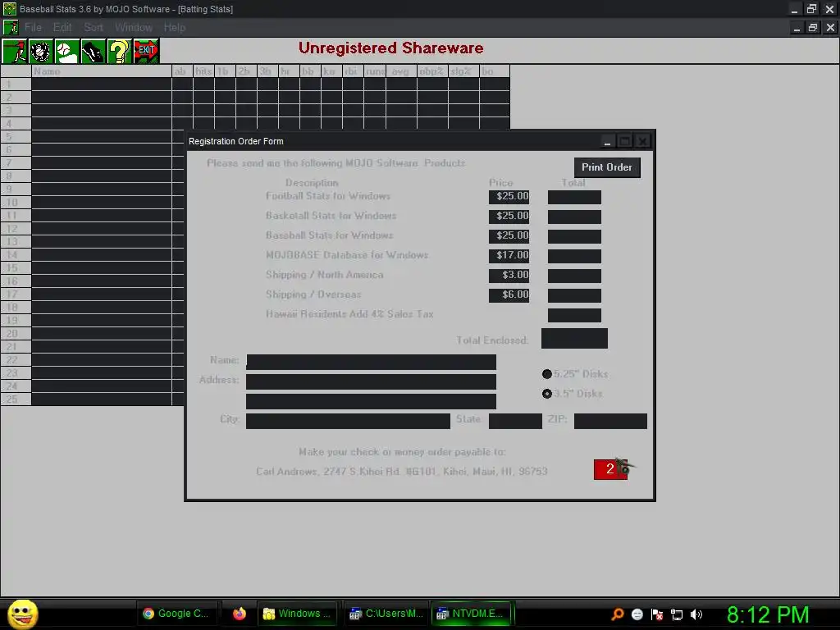
Task: Open the Window menu
Action: [x=134, y=27]
